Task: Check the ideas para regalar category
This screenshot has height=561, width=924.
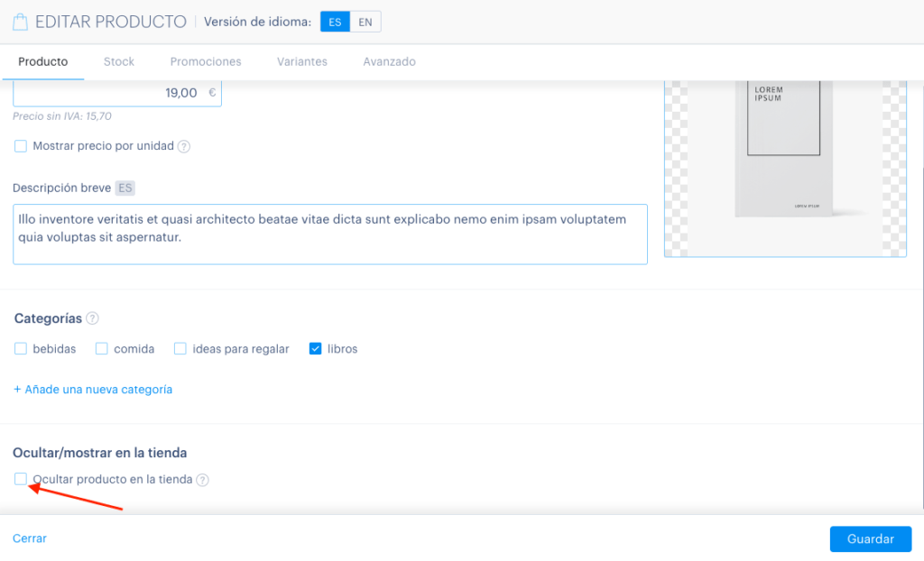Action: coord(180,348)
